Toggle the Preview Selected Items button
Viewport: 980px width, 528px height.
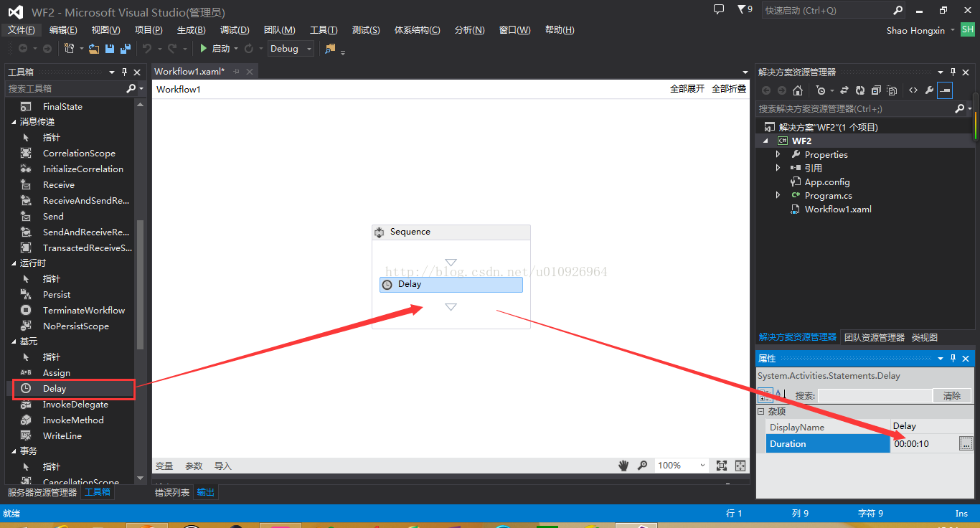[x=945, y=90]
